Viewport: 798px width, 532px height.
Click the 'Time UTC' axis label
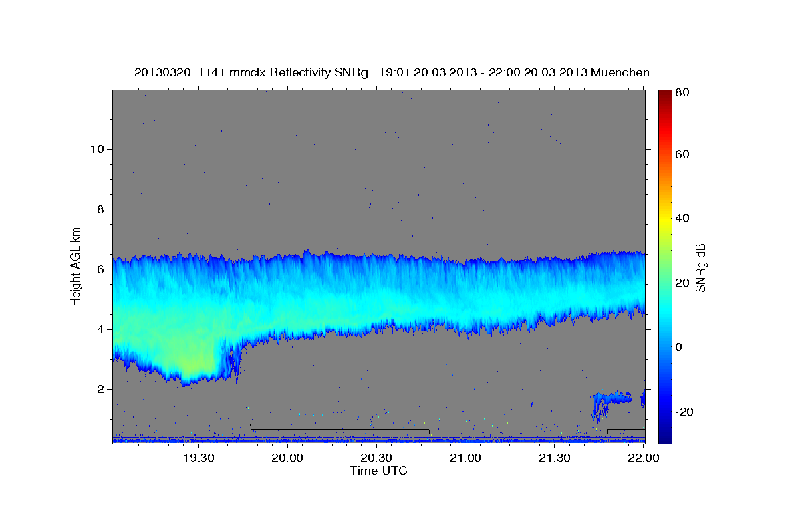pyautogui.click(x=378, y=471)
